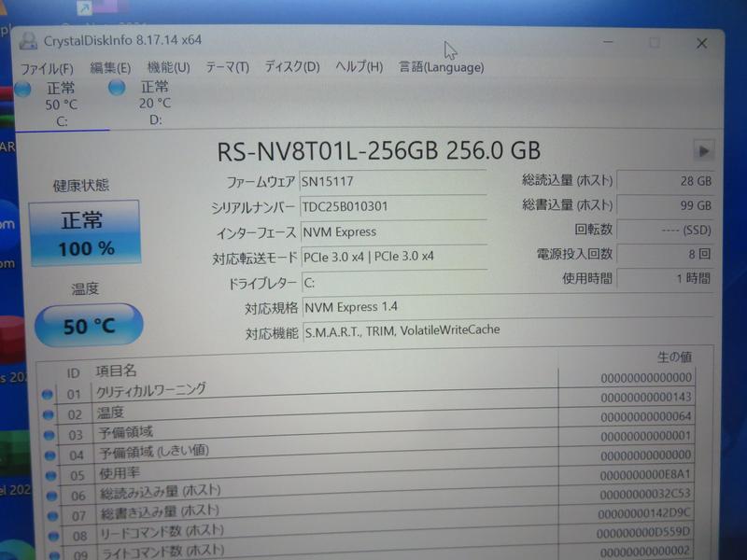Viewport: 747px width, 560px height.
Task: Click the disk title RS-NV8T01L-256GB 256.0 GB
Action: point(379,151)
